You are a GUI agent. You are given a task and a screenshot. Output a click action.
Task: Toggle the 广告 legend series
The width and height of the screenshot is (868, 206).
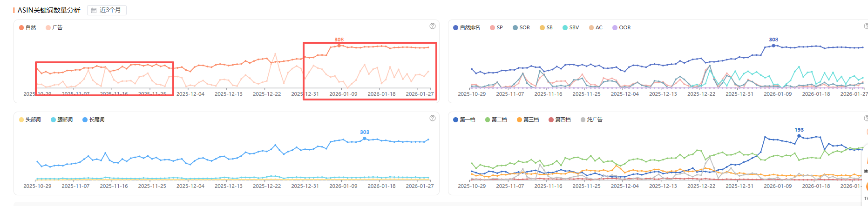(x=54, y=27)
